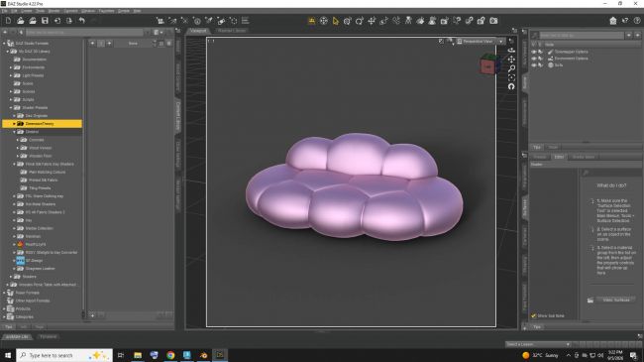The width and height of the screenshot is (644, 362).
Task: Click the viewport Pan arrows icon
Action: click(x=511, y=60)
